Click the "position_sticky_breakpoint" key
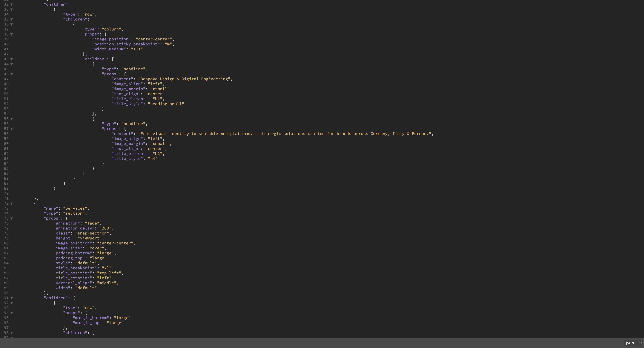 tap(126, 44)
